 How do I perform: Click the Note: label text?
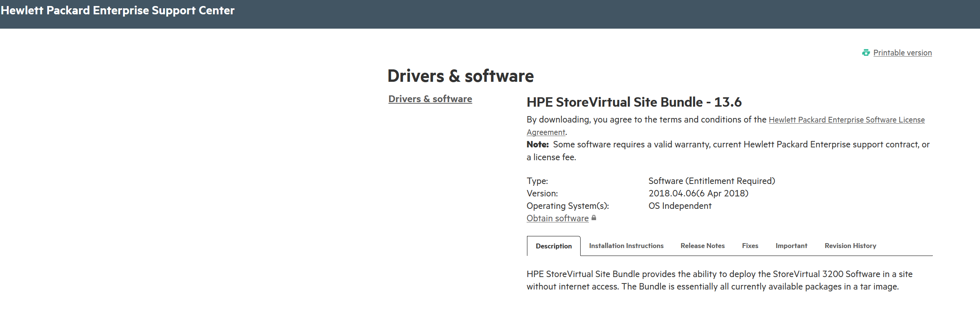coord(538,144)
